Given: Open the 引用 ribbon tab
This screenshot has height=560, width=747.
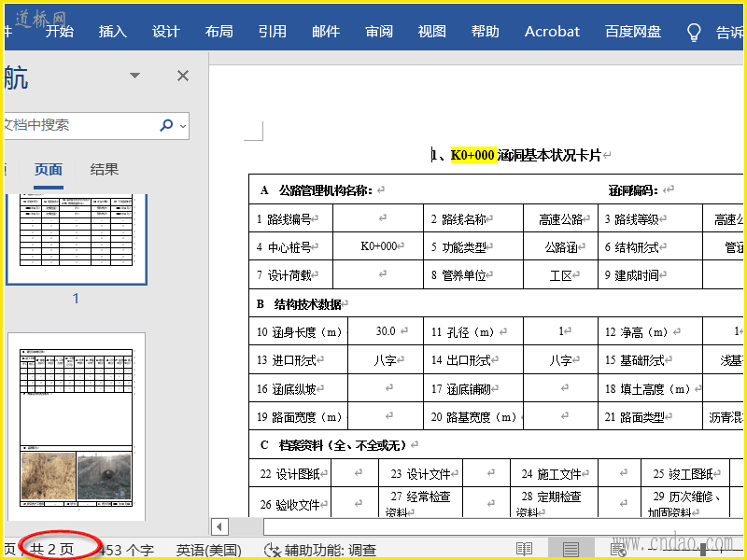Looking at the screenshot, I should tap(273, 32).
